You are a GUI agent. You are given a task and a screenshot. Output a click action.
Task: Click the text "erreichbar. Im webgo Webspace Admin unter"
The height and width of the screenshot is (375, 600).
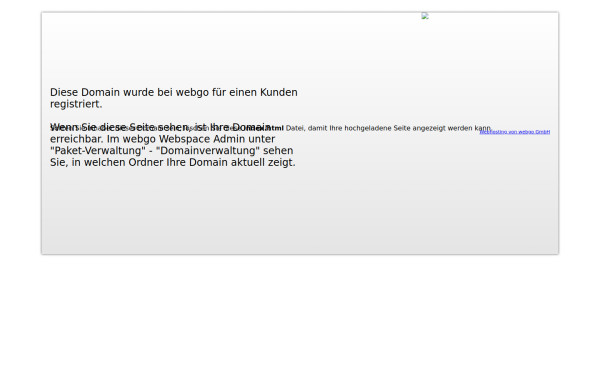[x=162, y=139]
